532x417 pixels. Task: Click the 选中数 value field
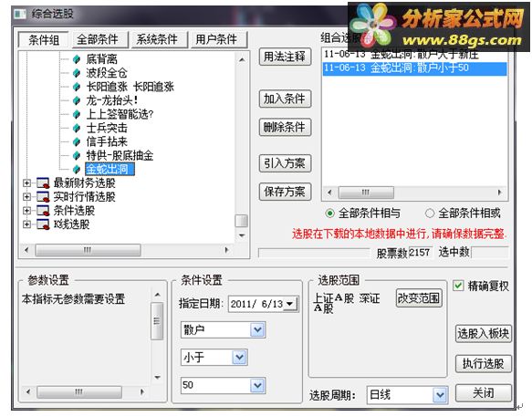pos(489,253)
